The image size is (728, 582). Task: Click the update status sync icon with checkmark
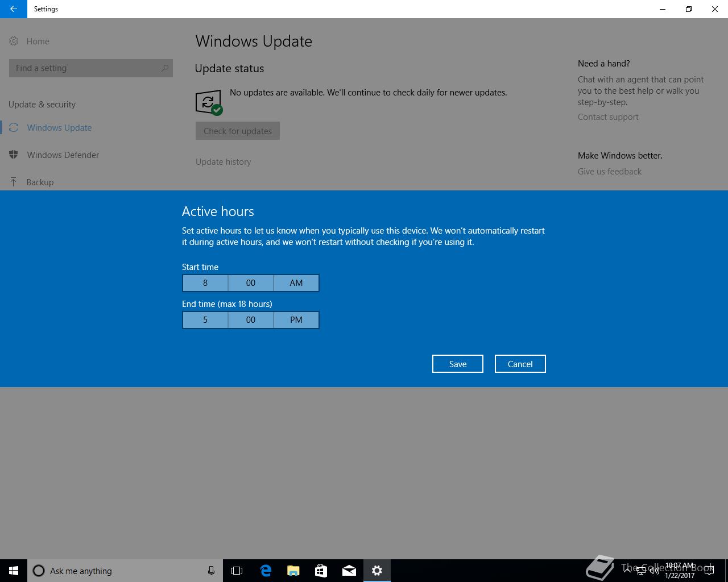coord(209,102)
